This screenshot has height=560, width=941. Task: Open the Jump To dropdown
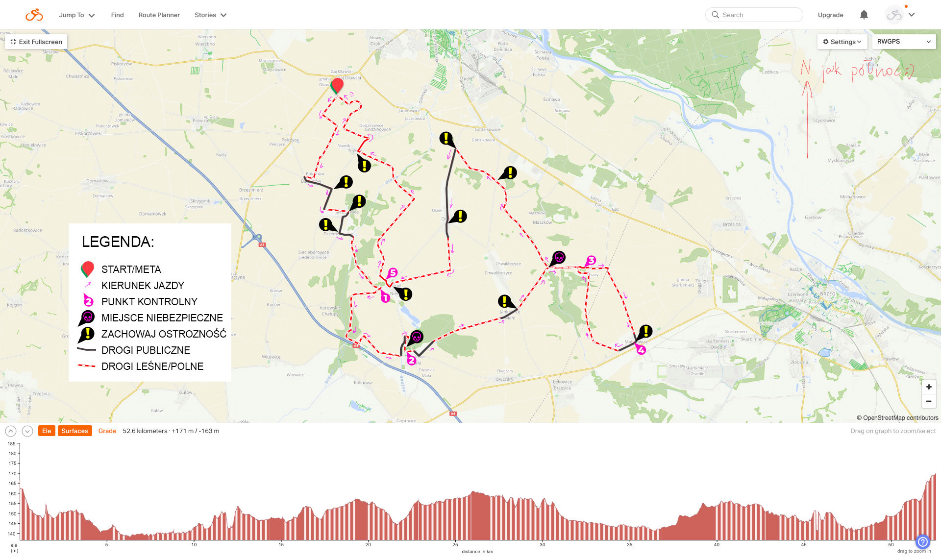[x=76, y=15]
